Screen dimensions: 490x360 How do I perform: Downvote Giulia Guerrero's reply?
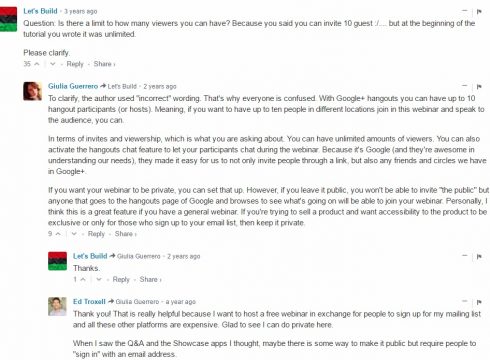point(74,234)
